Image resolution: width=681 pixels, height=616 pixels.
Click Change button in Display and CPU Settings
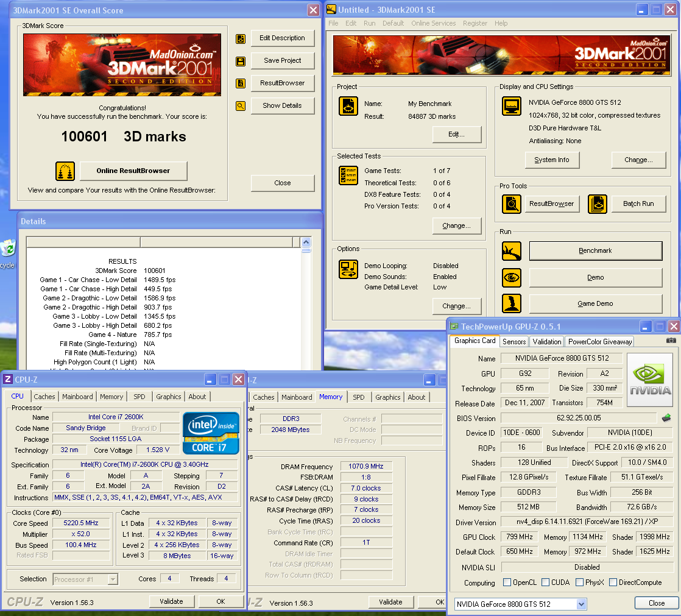[638, 160]
